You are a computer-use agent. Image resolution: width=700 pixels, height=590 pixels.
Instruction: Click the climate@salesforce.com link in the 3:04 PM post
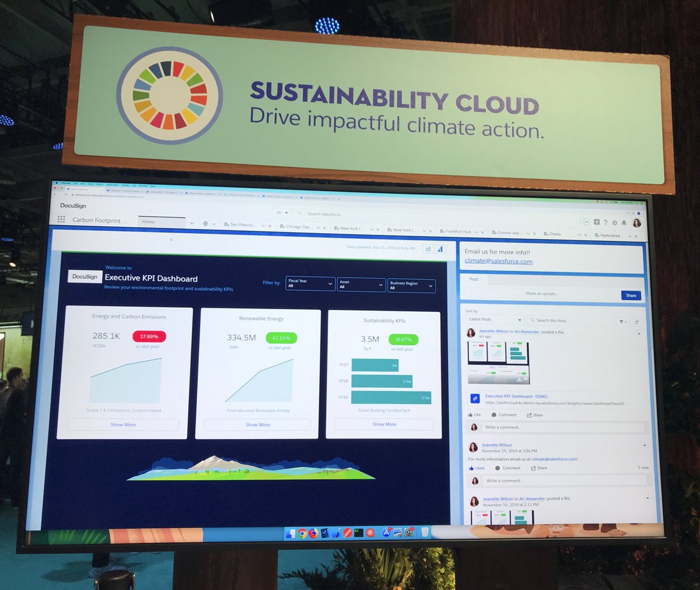555,459
